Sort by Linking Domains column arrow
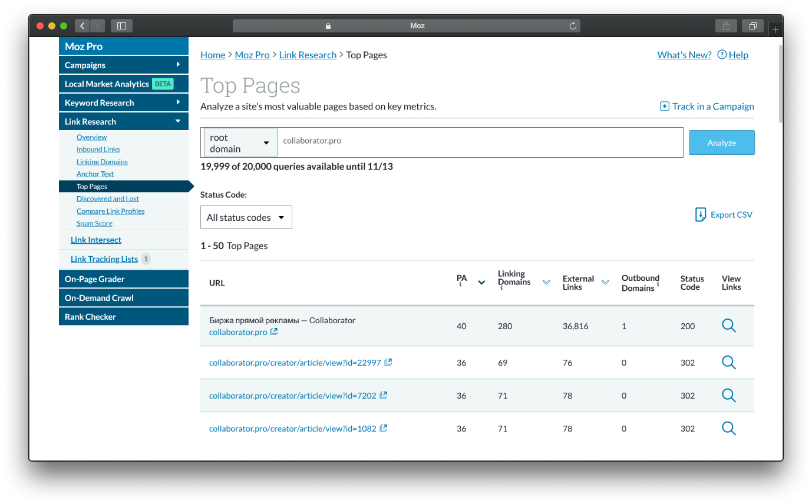This screenshot has width=812, height=504. [x=546, y=283]
